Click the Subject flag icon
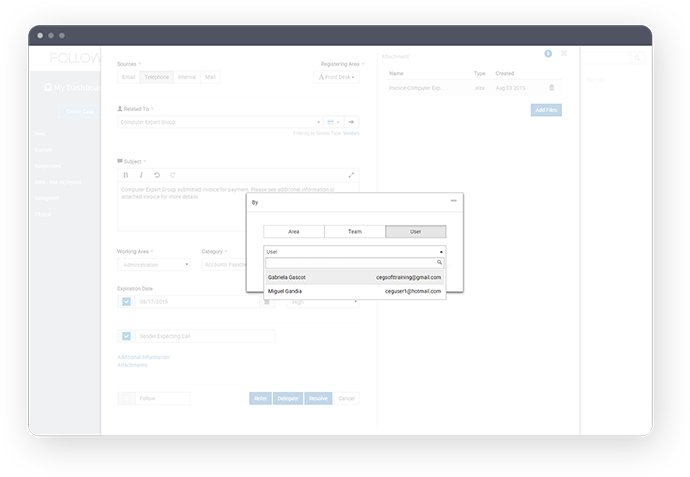This screenshot has width=690, height=477. (x=120, y=161)
